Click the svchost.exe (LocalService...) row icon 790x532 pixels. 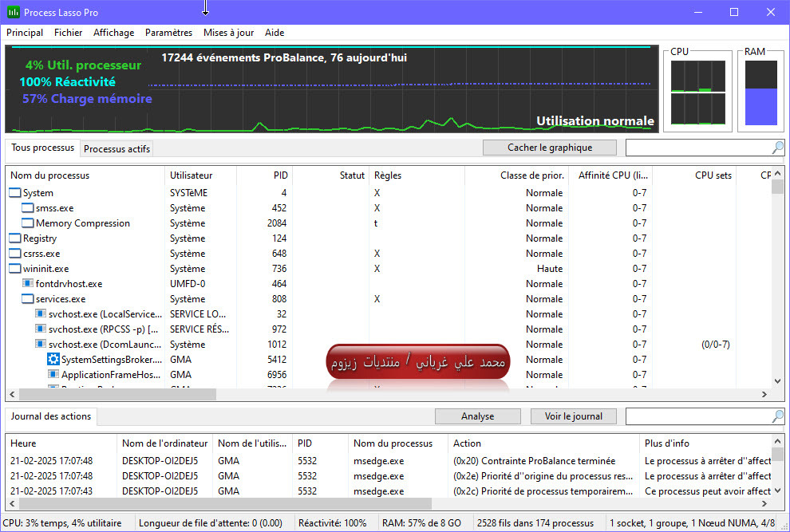(x=41, y=314)
